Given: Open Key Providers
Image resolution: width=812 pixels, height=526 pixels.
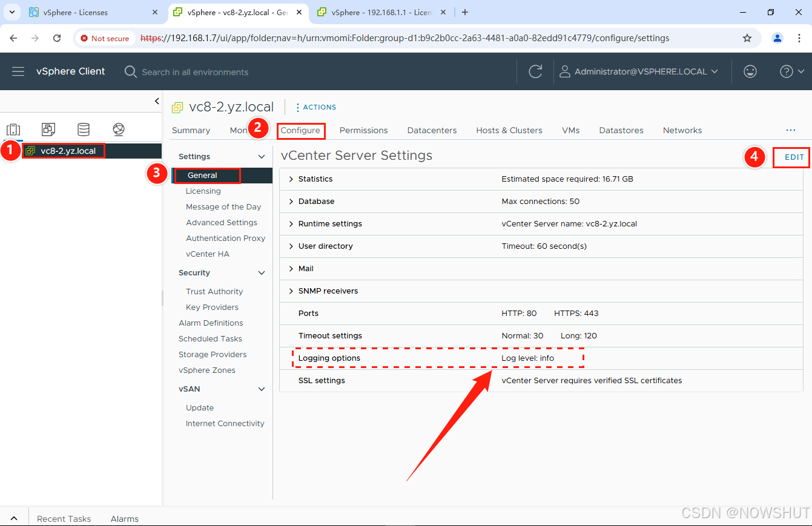Looking at the screenshot, I should pyautogui.click(x=212, y=307).
